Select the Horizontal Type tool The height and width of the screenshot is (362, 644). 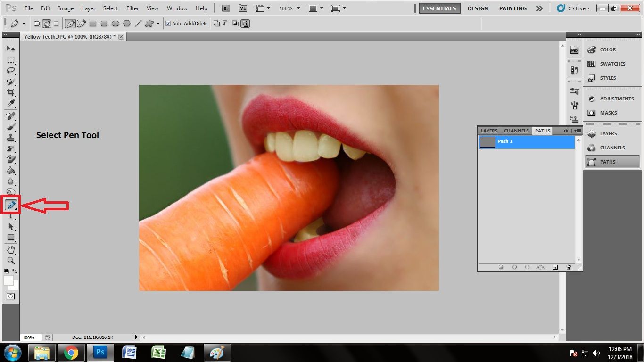11,216
